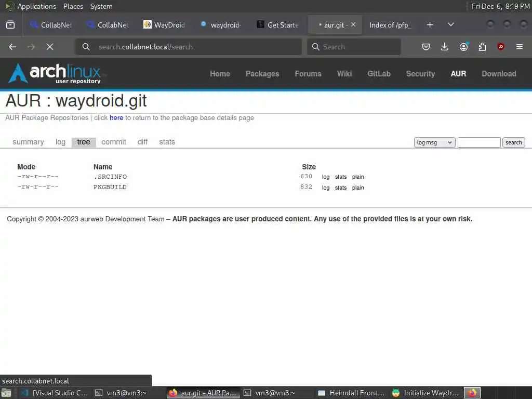This screenshot has height=399, width=532.
Task: Click the 'here' link to package details
Action: click(x=116, y=118)
